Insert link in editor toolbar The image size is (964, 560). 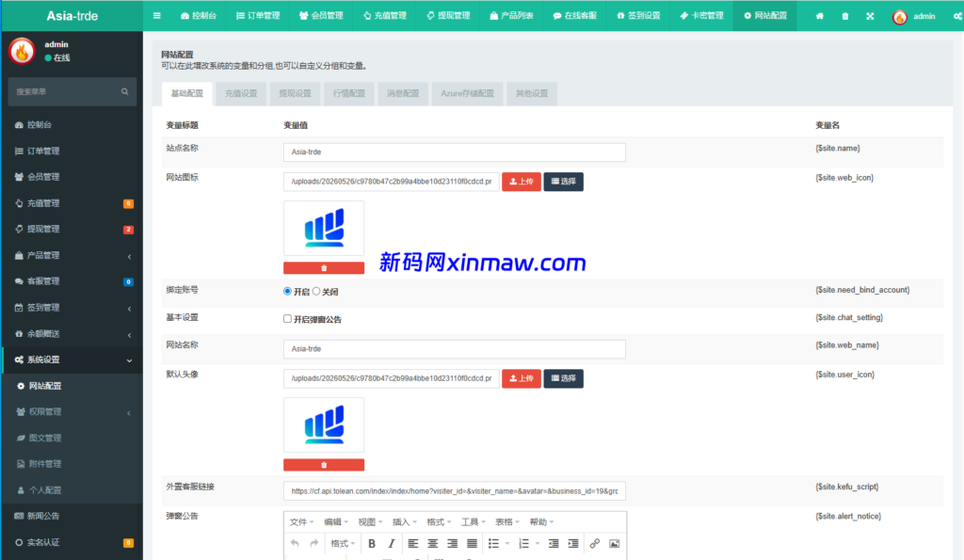tap(595, 543)
